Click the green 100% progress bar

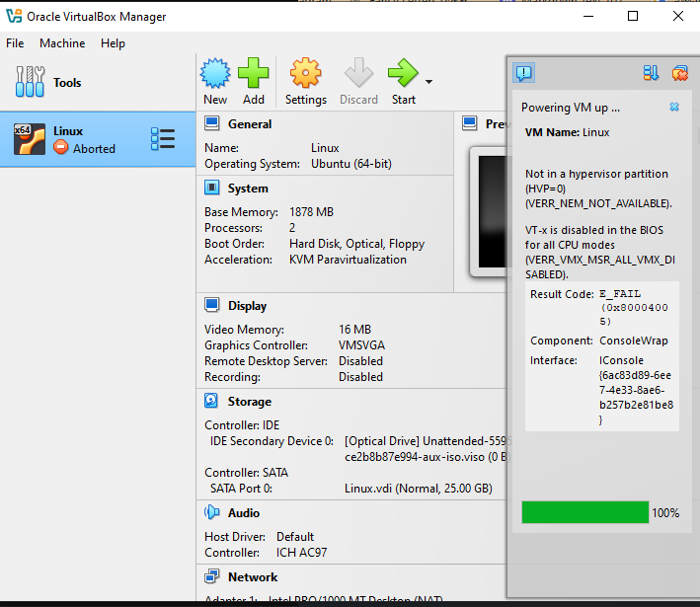click(584, 512)
